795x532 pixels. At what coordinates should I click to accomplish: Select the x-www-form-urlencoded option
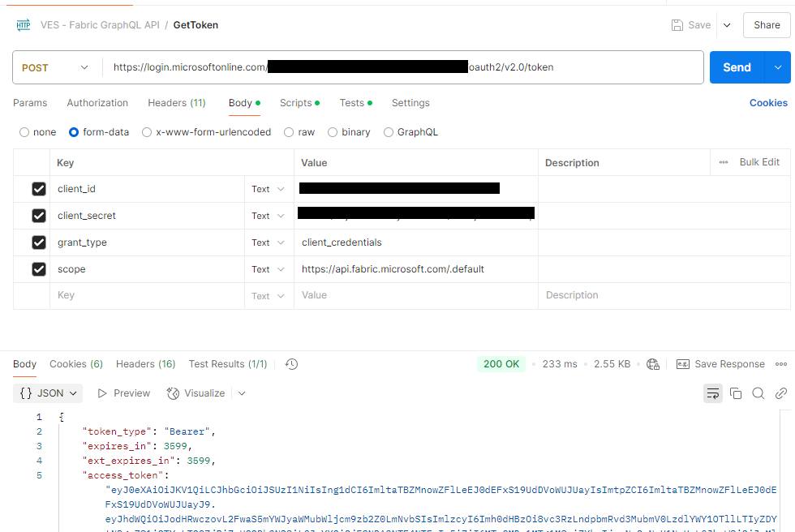[146, 131]
